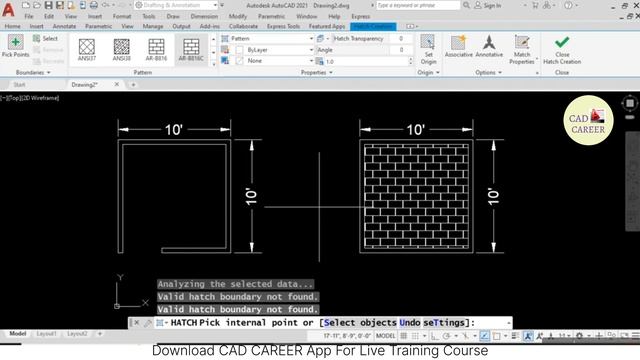Click Select objects command option
This screenshot has height=360, width=640.
(x=360, y=322)
